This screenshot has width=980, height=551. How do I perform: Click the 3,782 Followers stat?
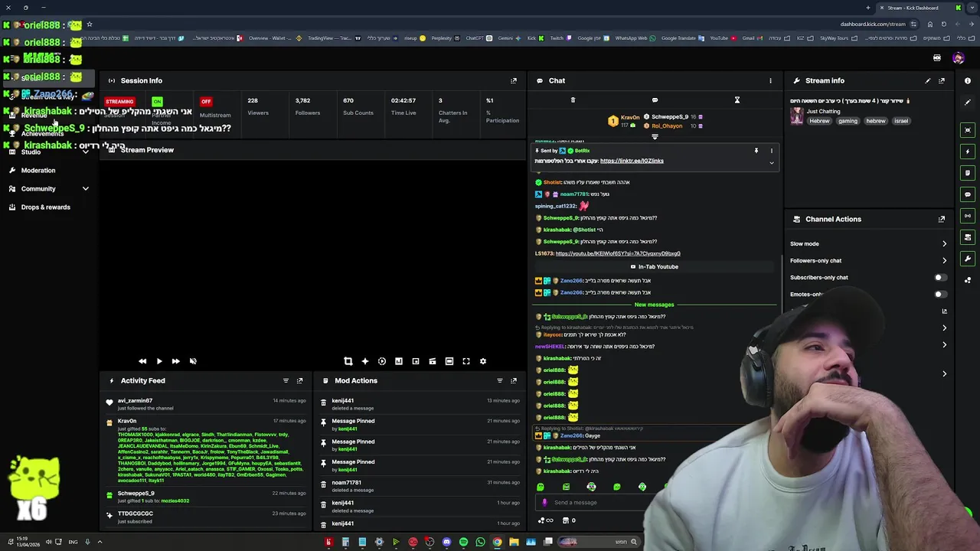point(307,106)
